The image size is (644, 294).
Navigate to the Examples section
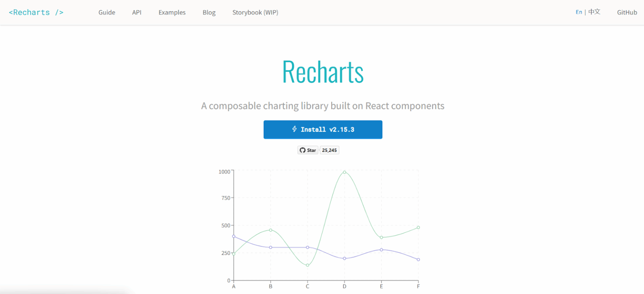[172, 12]
